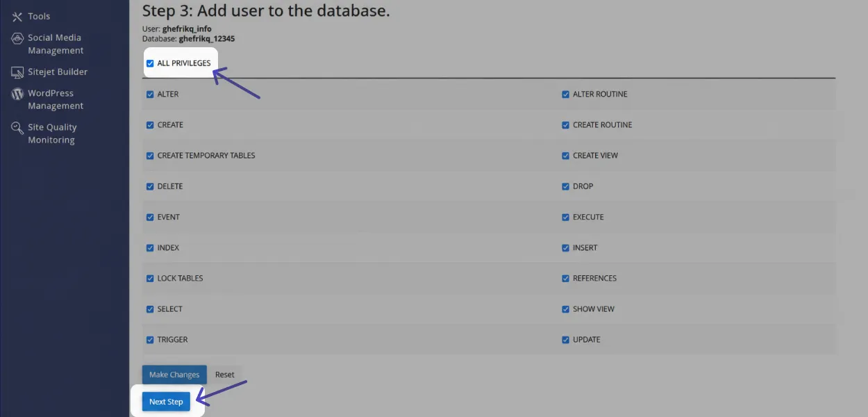Toggle the UPDATE privilege checkbox

(565, 340)
